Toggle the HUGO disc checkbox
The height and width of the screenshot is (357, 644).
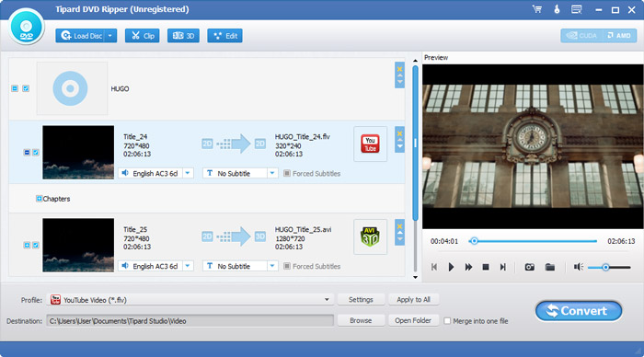tap(26, 88)
